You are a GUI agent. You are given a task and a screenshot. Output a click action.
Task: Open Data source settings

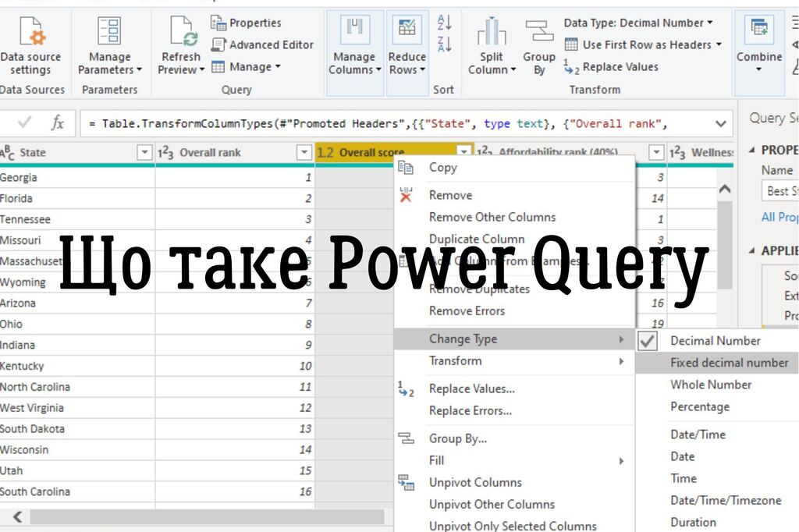pos(30,44)
